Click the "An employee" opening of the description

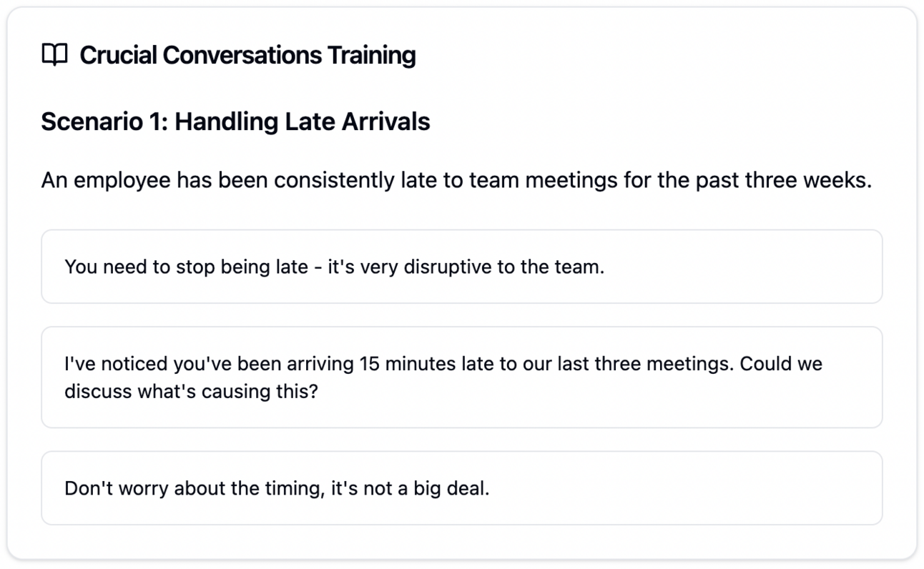[x=106, y=180]
